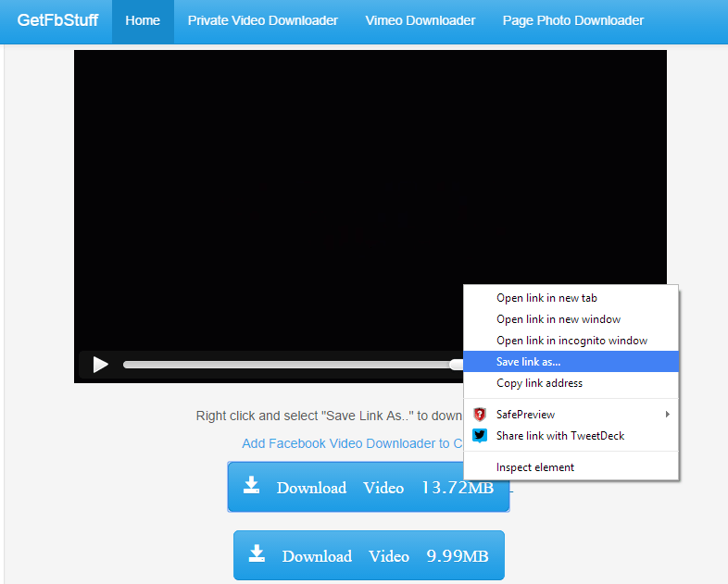
Task: Open the Page Photo Downloader page
Action: 573,21
